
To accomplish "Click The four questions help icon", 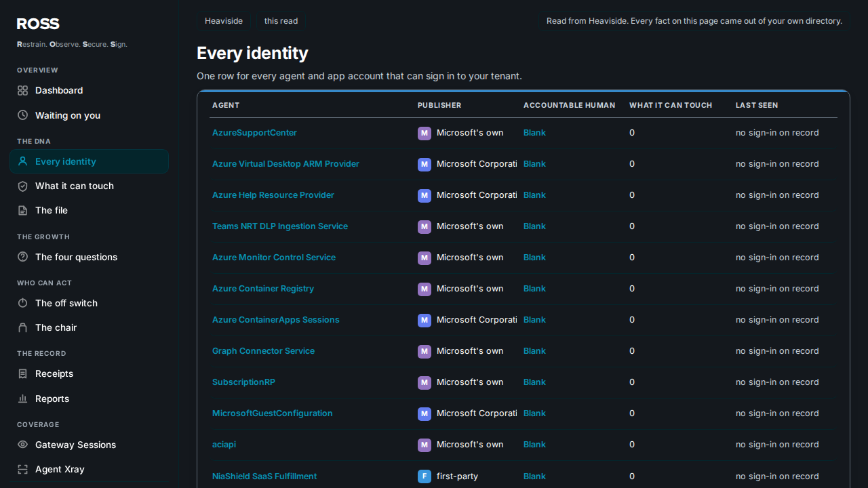I will point(22,257).
